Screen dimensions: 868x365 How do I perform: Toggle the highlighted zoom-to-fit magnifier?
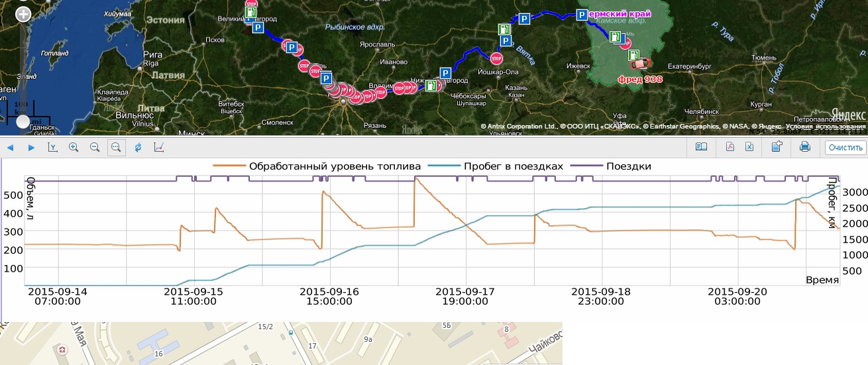116,147
